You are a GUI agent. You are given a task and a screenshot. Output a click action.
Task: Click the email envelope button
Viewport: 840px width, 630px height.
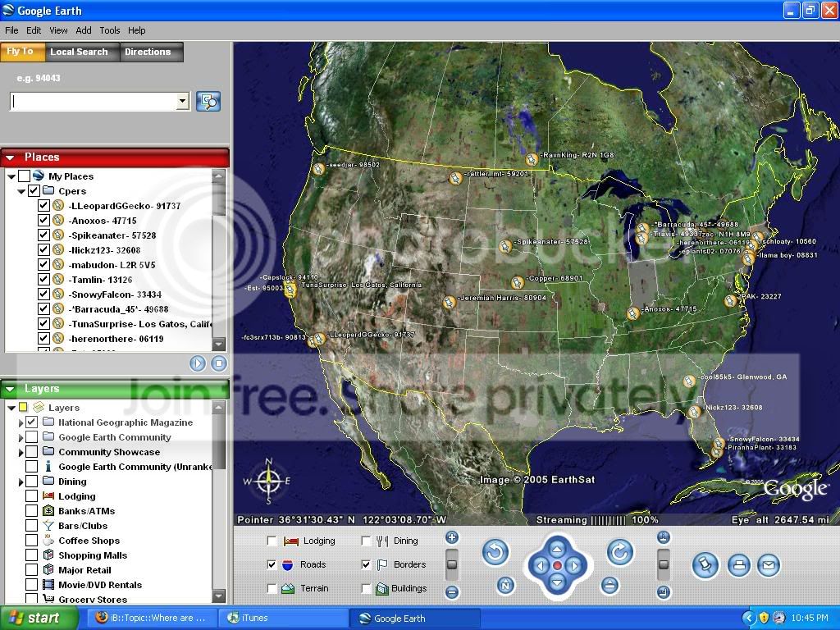(768, 565)
